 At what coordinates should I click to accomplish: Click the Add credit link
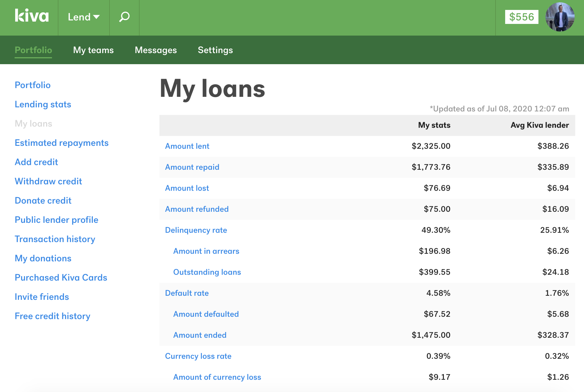tap(36, 162)
